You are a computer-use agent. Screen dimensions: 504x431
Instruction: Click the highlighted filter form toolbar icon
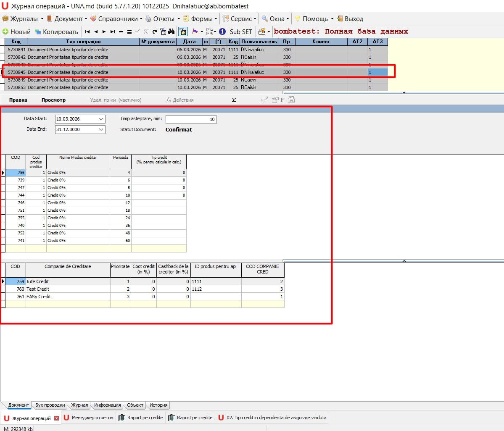click(183, 32)
